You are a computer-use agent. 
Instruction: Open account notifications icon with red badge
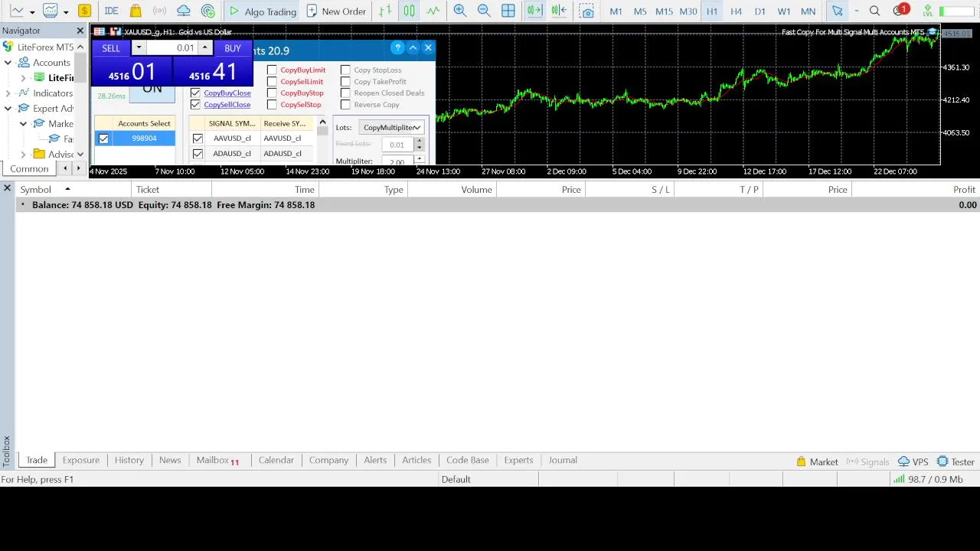[900, 11]
